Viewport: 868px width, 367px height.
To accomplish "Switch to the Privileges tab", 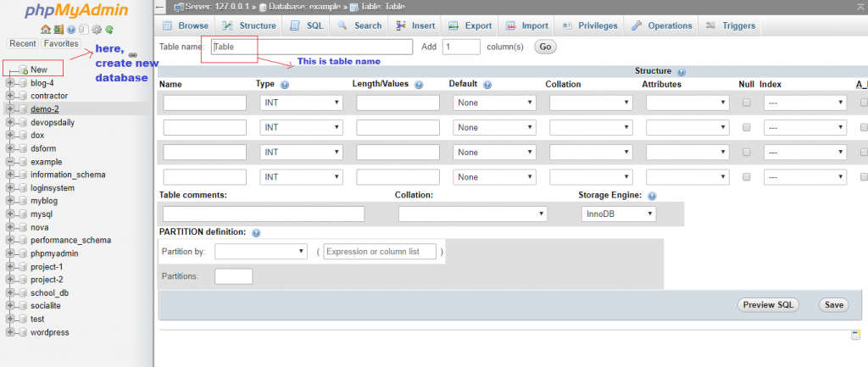I will pos(591,25).
